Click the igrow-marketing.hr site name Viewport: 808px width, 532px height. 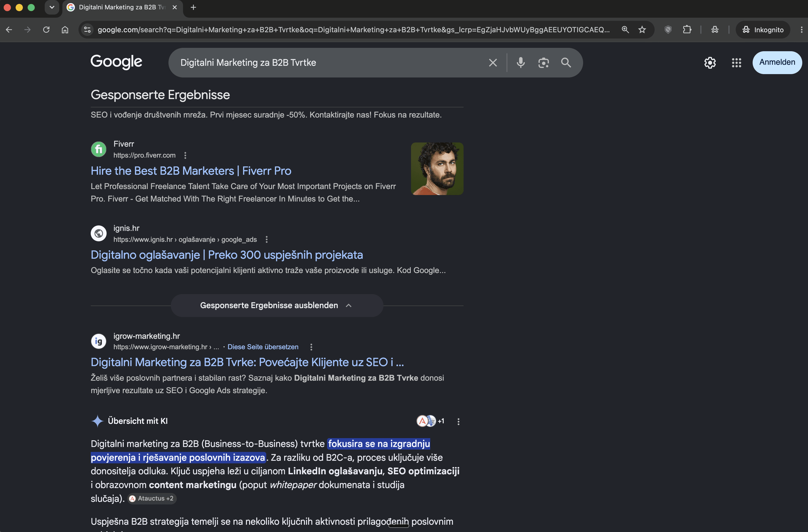point(147,336)
